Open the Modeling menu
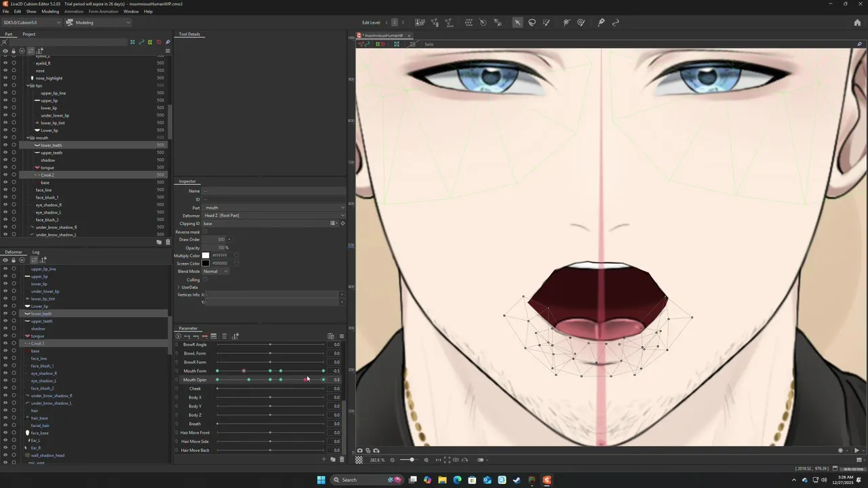Screen dimensions: 868x488 coord(50,12)
